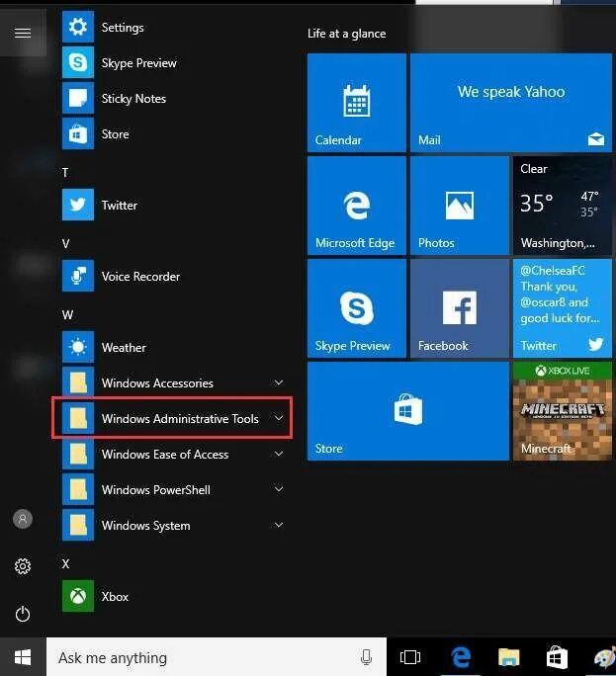Open the Twitter live tile
Screen dimensions: 616x676
point(562,308)
